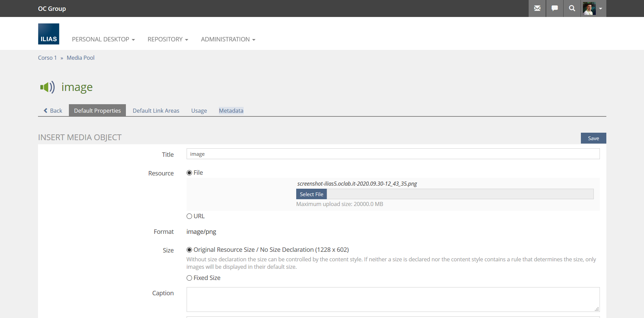Image resolution: width=644 pixels, height=318 pixels.
Task: Click the Select File button
Action: [311, 194]
